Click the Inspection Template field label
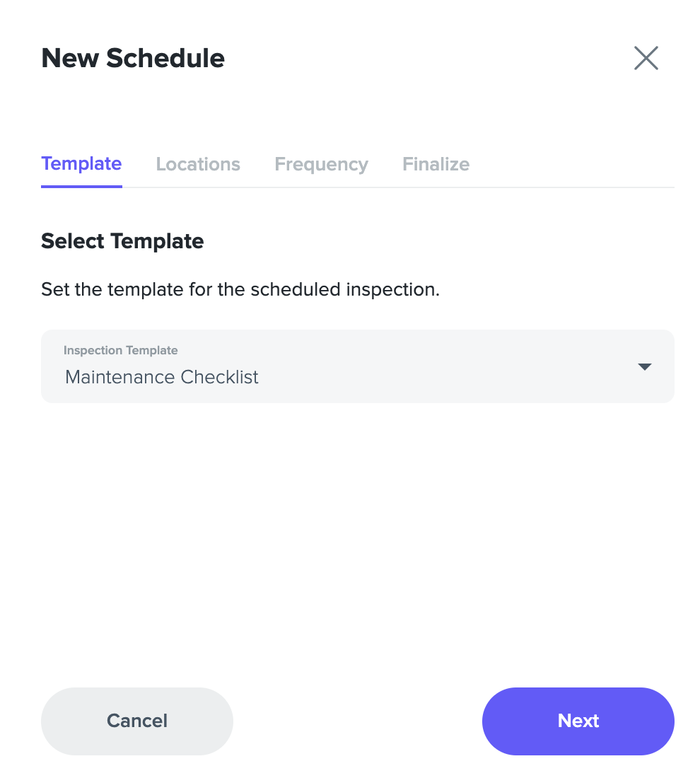 [x=120, y=350]
